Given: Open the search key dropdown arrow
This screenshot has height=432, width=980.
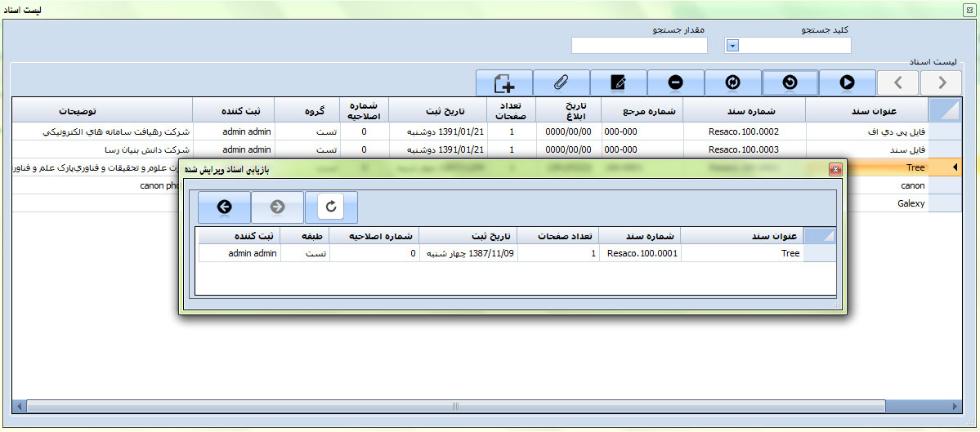Looking at the screenshot, I should tap(732, 46).
